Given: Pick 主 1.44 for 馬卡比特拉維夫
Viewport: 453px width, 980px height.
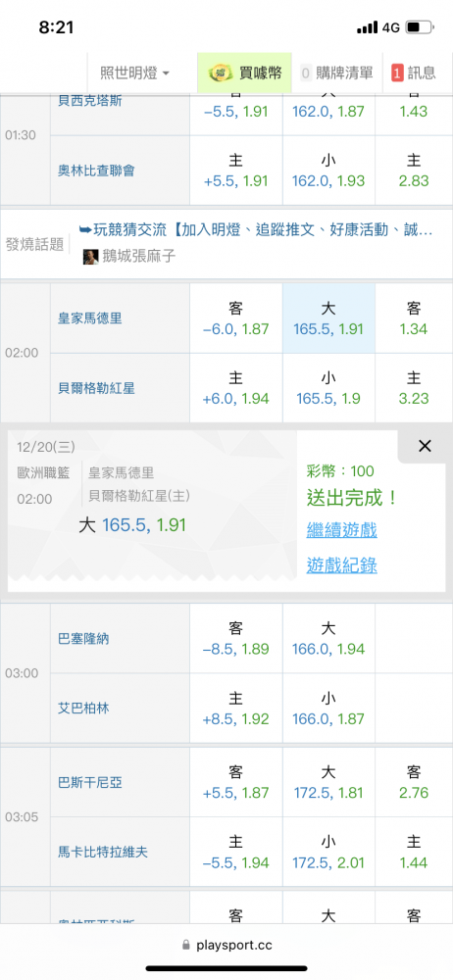Looking at the screenshot, I should (x=414, y=852).
